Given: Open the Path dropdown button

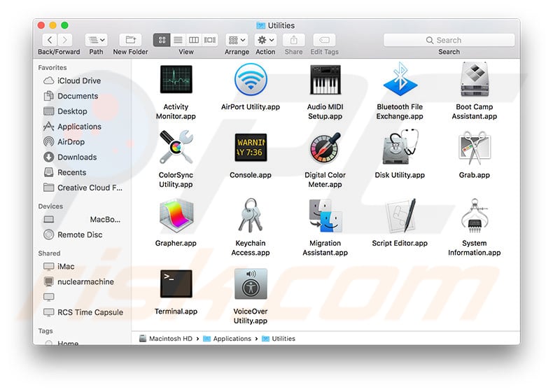Looking at the screenshot, I should click(x=97, y=40).
